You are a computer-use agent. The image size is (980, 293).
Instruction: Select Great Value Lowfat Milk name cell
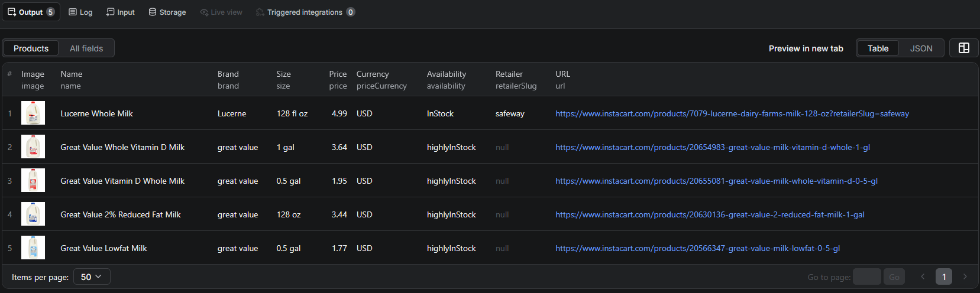click(104, 248)
